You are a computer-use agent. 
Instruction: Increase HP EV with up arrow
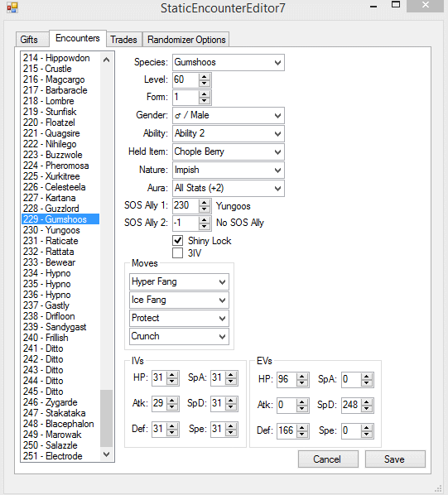(x=302, y=377)
